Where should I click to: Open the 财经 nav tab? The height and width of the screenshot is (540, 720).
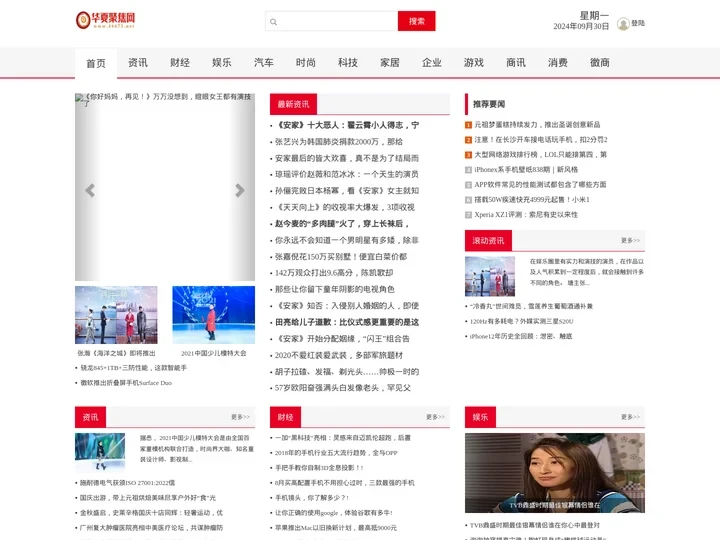tap(180, 62)
